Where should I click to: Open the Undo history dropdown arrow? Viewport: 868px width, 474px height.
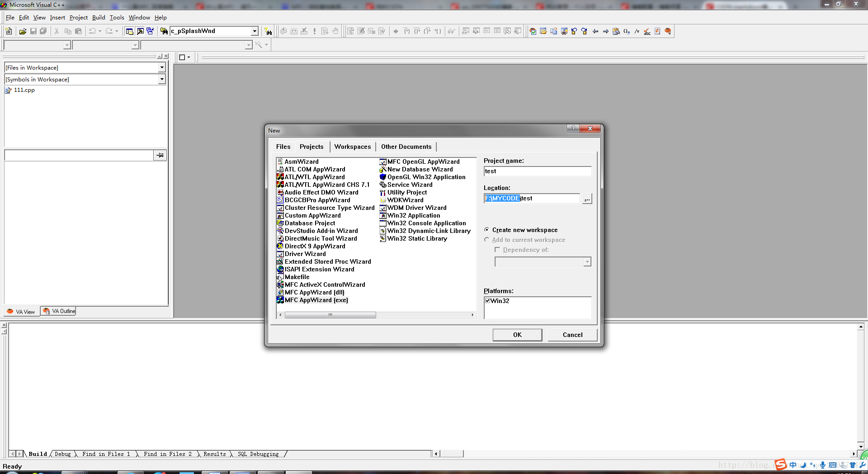pyautogui.click(x=100, y=31)
